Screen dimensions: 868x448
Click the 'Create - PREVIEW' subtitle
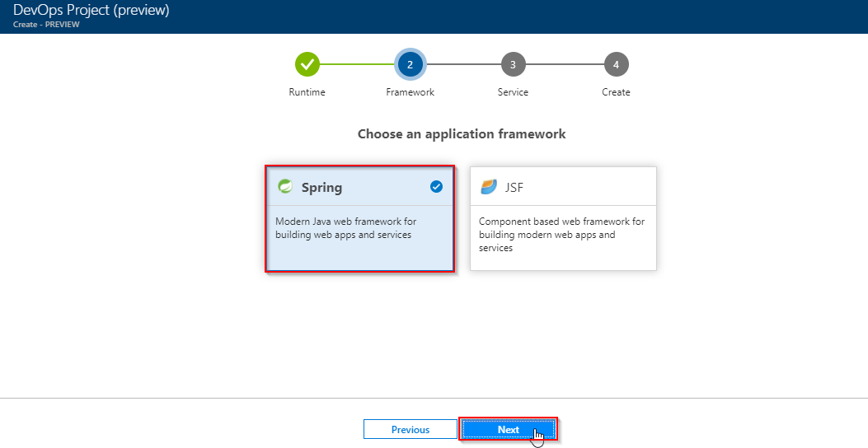pos(46,25)
